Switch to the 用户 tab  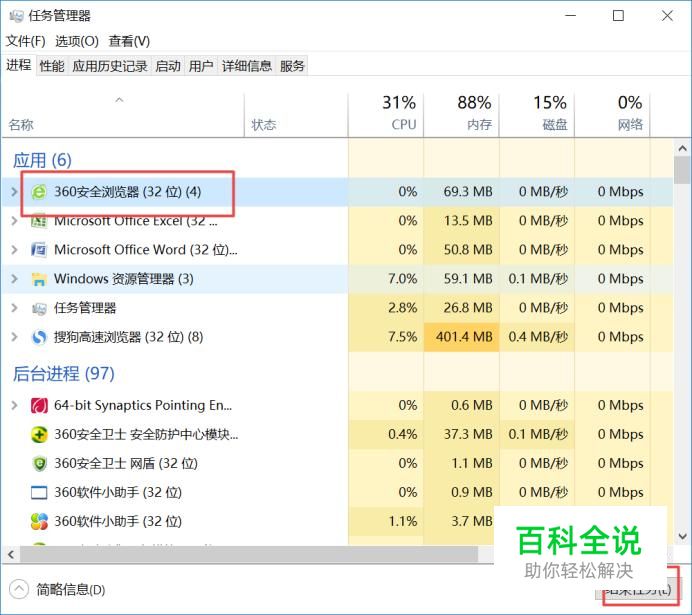coord(201,66)
